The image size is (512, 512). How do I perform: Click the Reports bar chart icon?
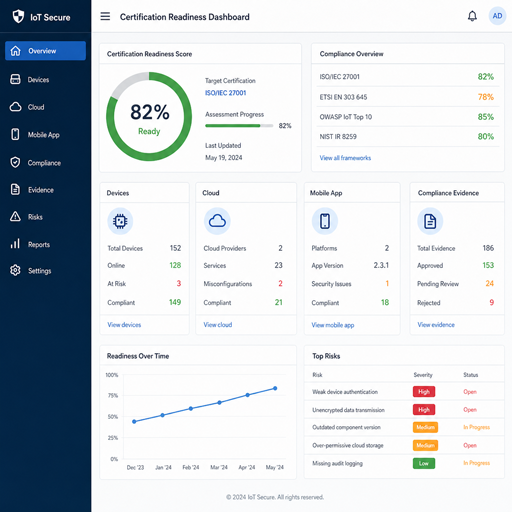click(15, 244)
